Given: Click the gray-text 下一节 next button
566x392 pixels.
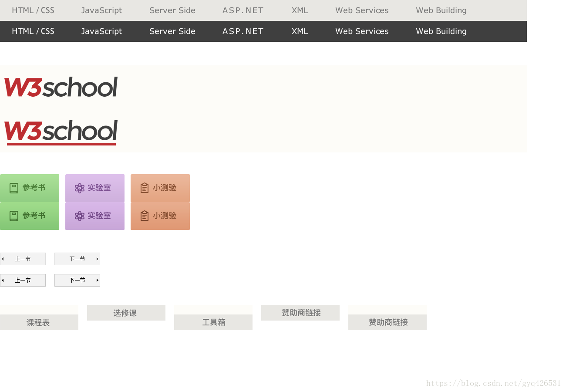Looking at the screenshot, I should click(x=77, y=259).
